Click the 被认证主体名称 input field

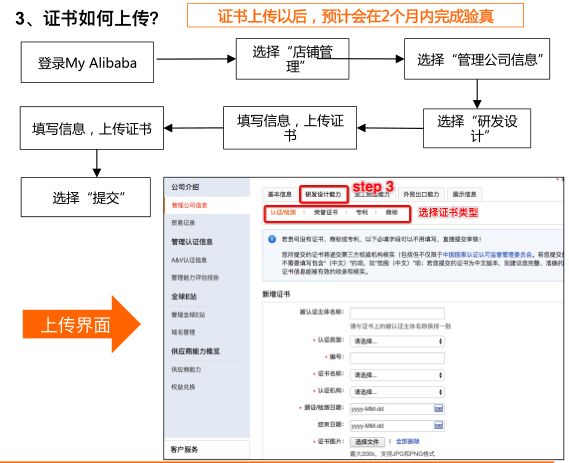(x=397, y=314)
